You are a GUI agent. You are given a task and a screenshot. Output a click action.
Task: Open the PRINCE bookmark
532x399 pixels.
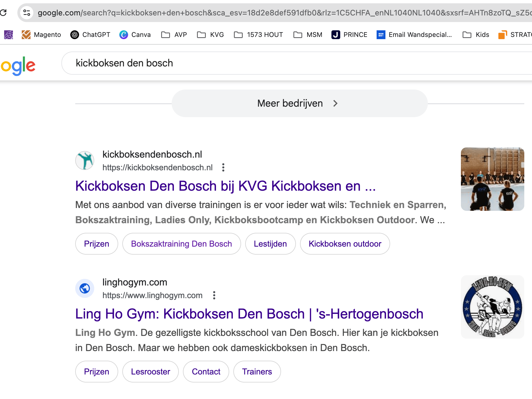tap(349, 35)
